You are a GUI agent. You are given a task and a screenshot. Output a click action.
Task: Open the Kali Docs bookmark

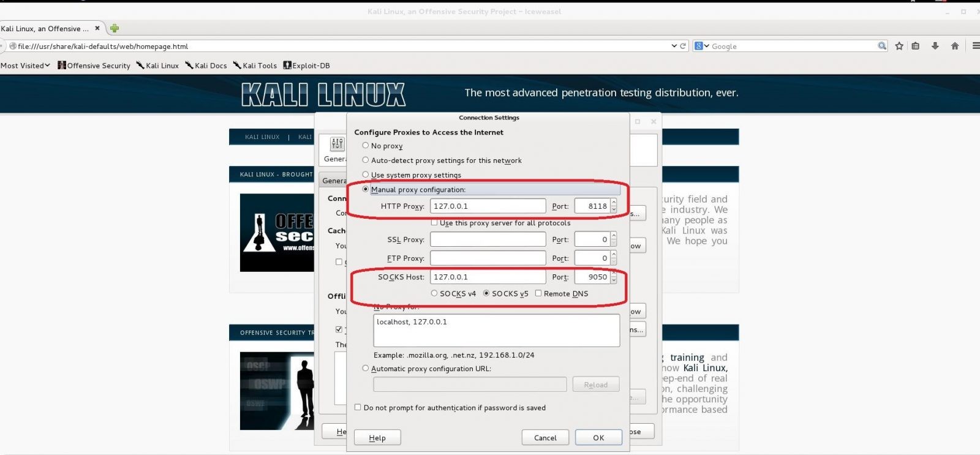[x=206, y=66]
